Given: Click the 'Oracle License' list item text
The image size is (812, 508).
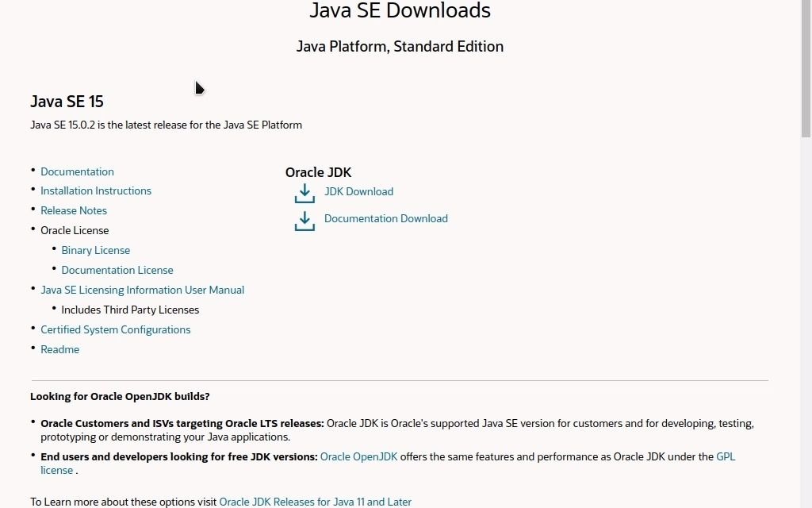Looking at the screenshot, I should 75,230.
